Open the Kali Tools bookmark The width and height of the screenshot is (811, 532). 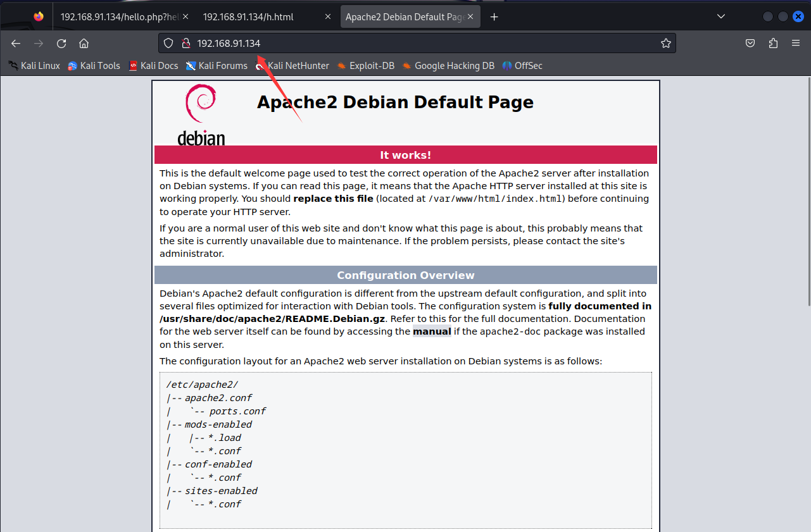94,65
